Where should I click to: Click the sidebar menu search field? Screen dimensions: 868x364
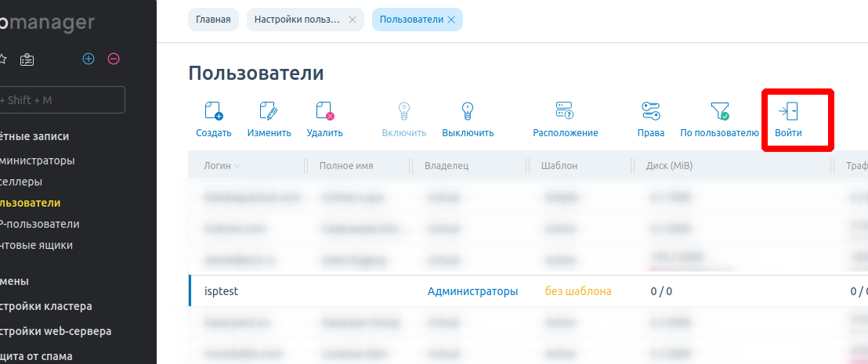pos(61,100)
